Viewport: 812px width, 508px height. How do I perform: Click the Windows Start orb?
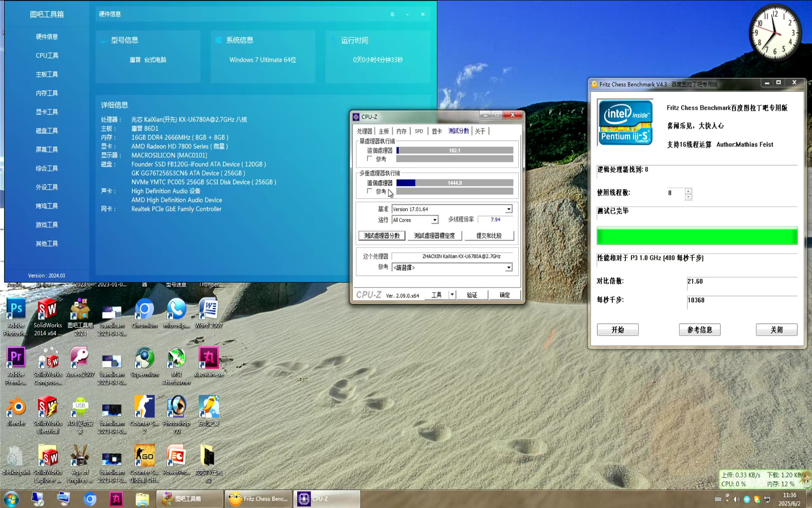11,499
